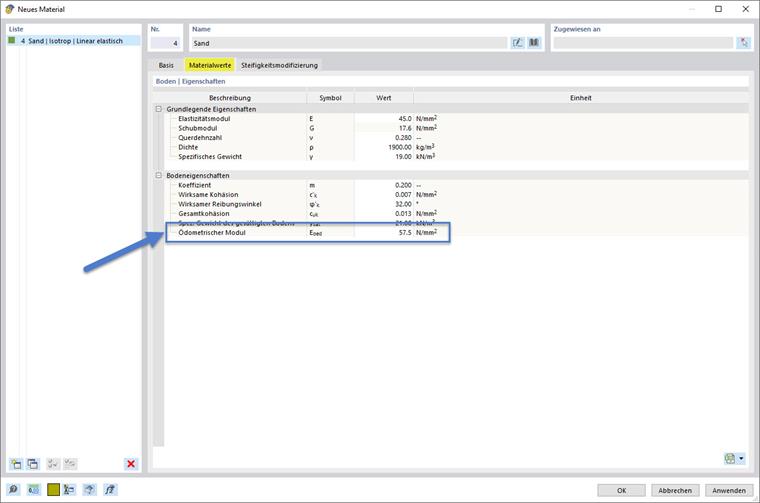Open the help speech-bubble icon at bottom left

click(14, 489)
